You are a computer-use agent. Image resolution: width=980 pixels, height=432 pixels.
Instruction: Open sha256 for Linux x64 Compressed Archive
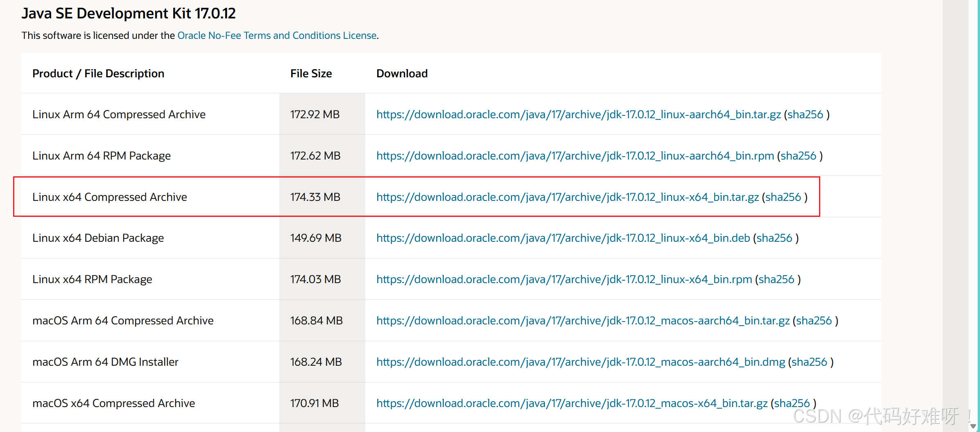(x=783, y=197)
